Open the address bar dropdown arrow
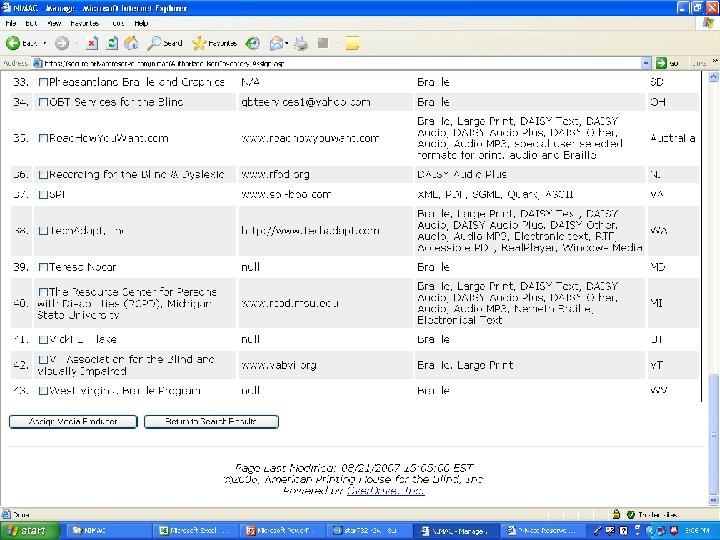This screenshot has height=540, width=720. [x=646, y=63]
